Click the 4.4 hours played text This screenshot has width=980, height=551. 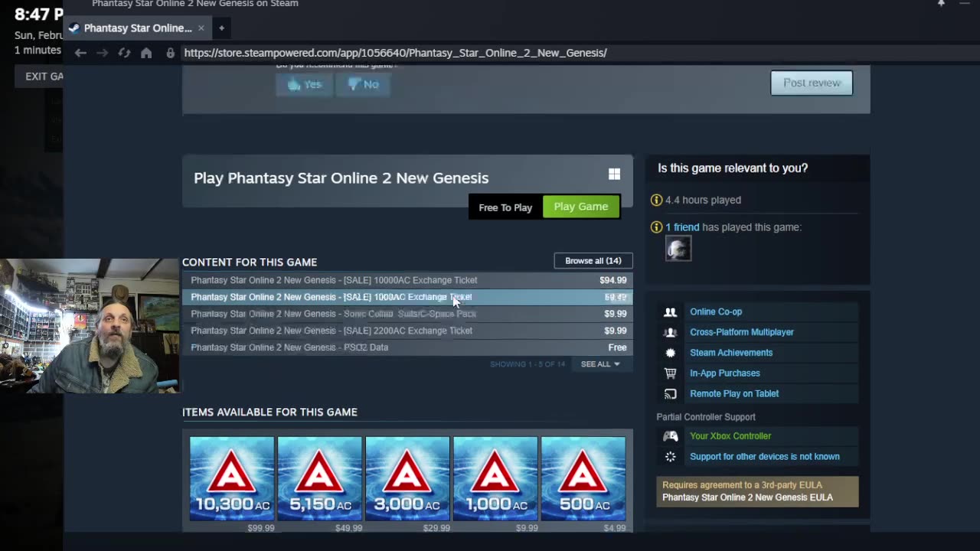[703, 200]
